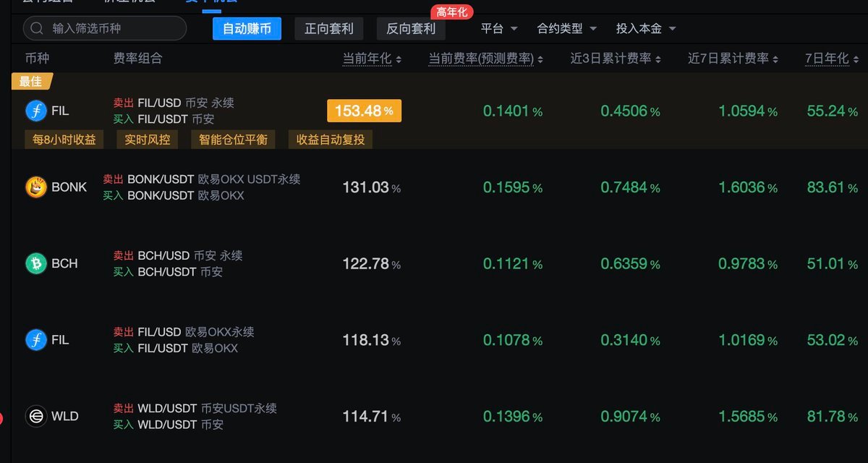
Task: Click the search magnifier icon
Action: point(37,28)
